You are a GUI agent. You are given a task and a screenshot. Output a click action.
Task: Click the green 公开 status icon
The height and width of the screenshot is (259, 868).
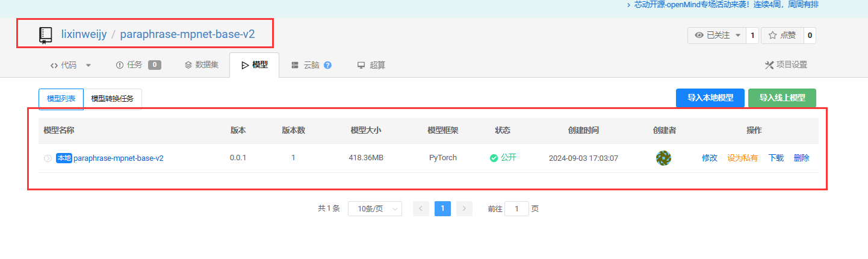coord(494,158)
